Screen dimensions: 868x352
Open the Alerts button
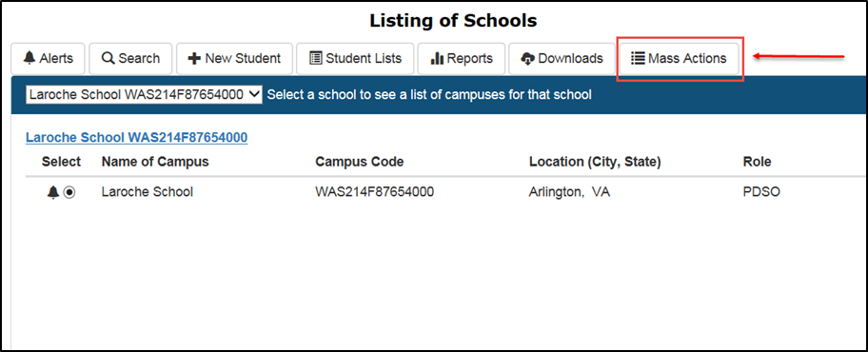[49, 59]
